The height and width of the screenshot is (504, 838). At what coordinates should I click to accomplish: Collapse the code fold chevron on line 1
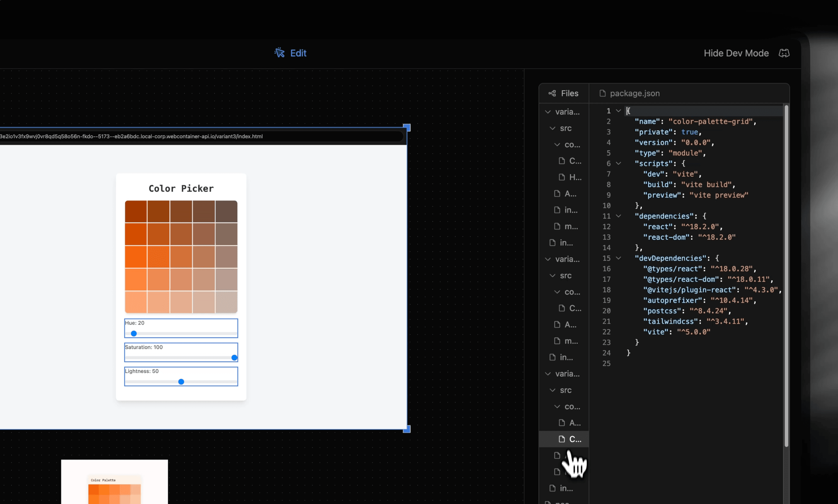point(619,111)
